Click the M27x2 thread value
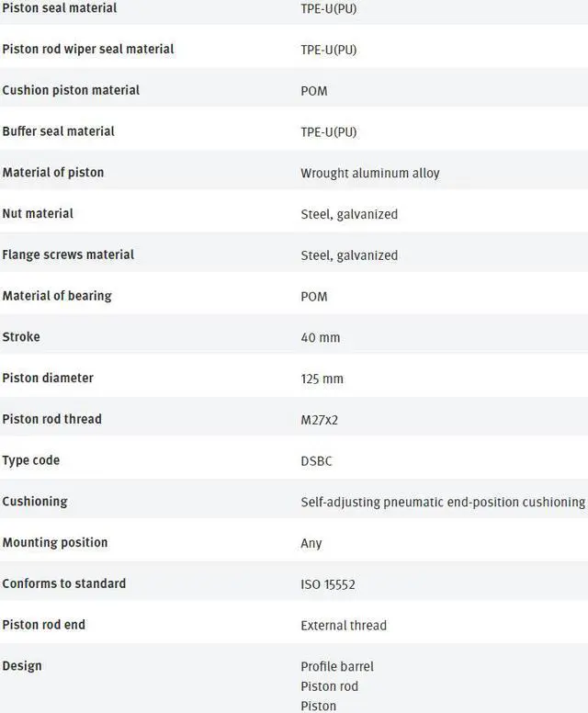 [321, 420]
